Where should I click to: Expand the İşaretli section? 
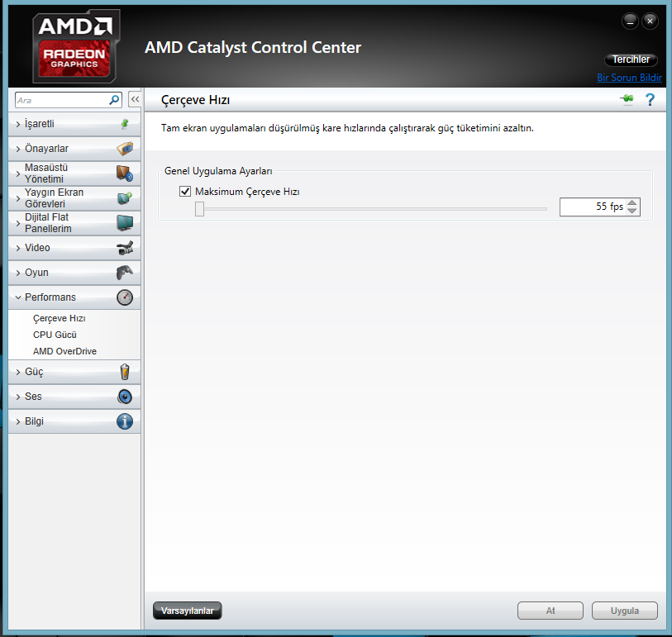pyautogui.click(x=74, y=124)
